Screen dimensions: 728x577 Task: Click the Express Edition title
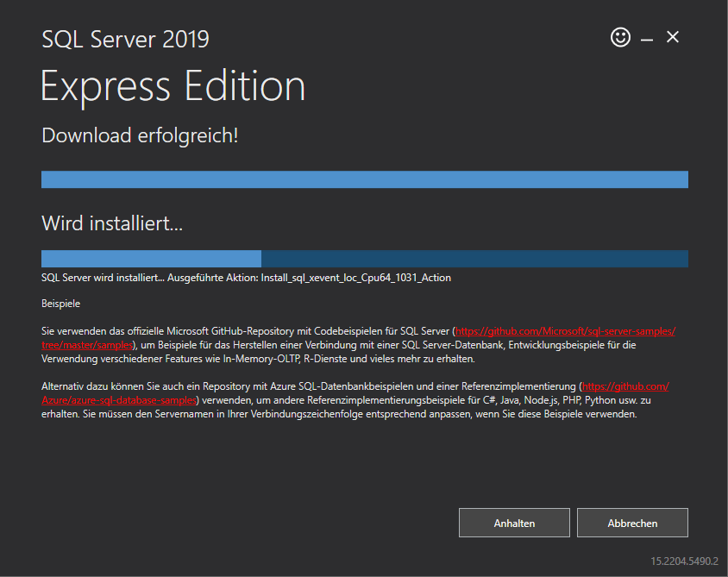coord(173,87)
